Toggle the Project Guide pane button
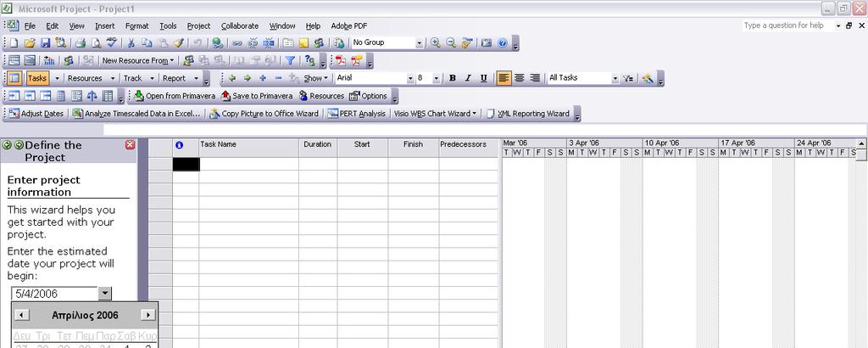This screenshot has width=868, height=348. pos(15,78)
